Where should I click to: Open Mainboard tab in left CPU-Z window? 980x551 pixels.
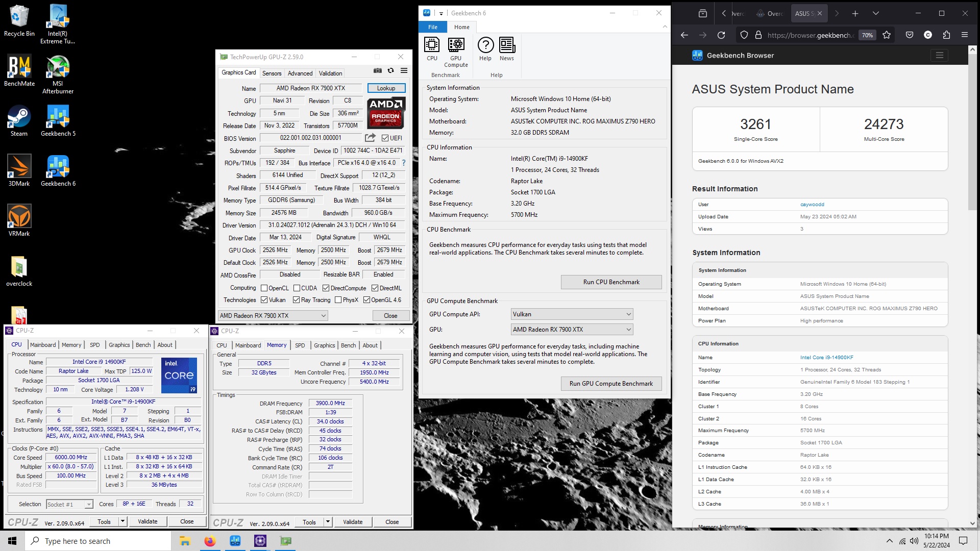[43, 345]
